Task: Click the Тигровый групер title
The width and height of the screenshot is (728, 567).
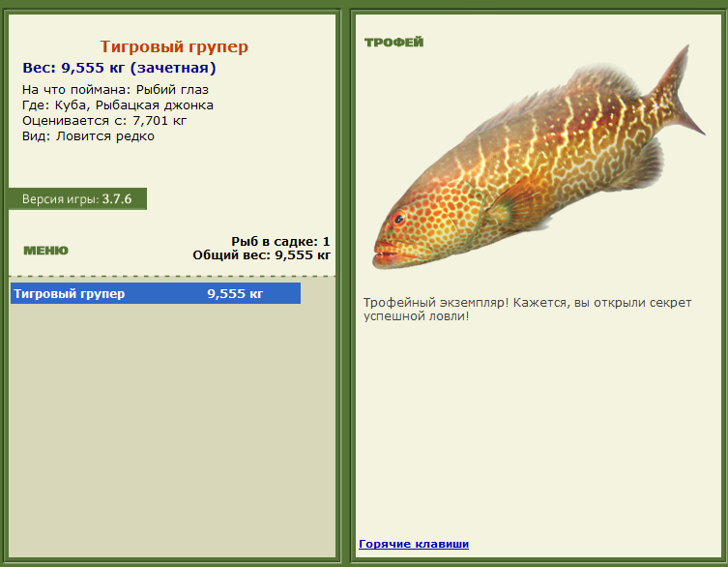Action: point(174,46)
